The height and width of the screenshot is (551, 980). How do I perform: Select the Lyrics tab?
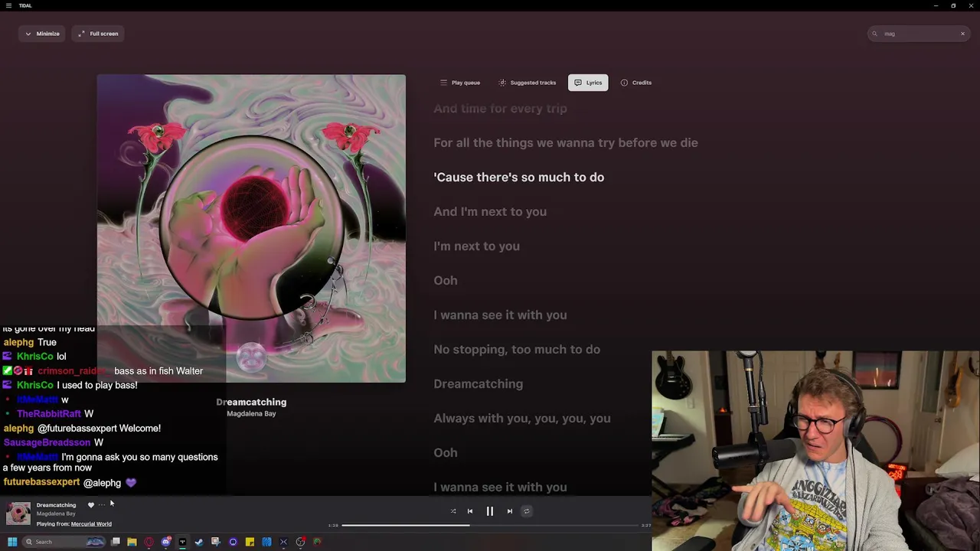[588, 83]
